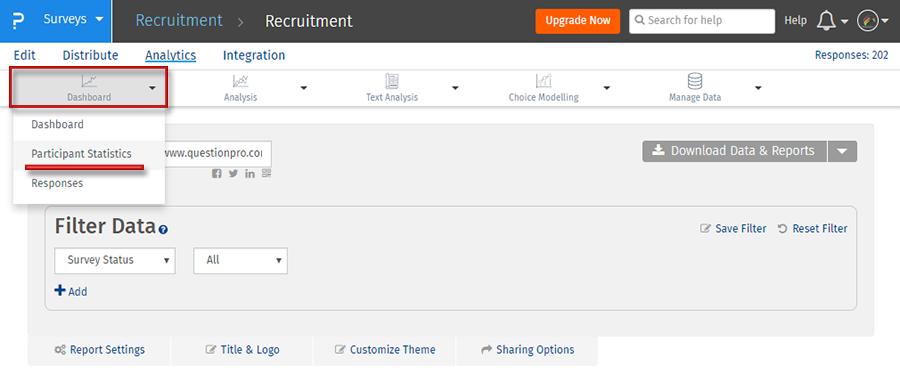
Task: Click the Filter Data help icon
Action: pos(164,229)
